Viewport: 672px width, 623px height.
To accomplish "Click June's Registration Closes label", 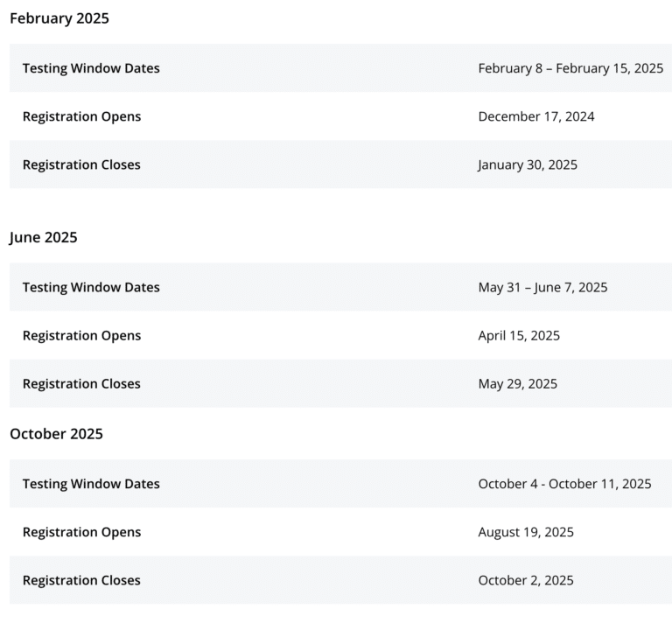I will click(x=81, y=384).
